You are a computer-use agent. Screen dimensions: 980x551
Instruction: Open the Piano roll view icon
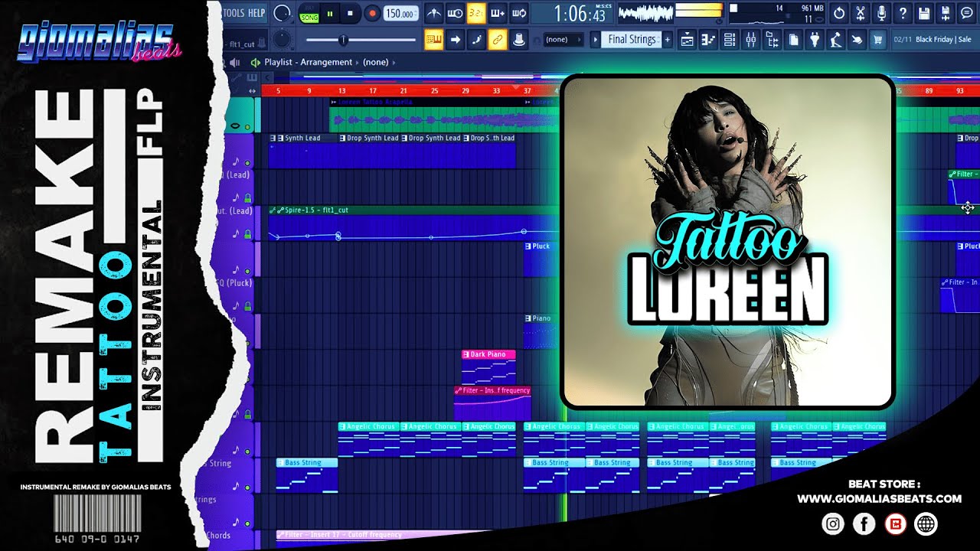708,39
